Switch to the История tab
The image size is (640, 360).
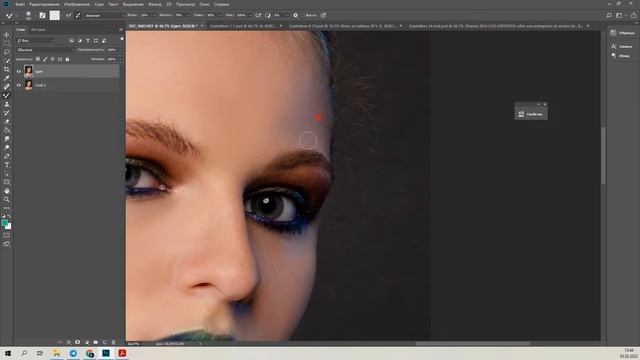38,29
